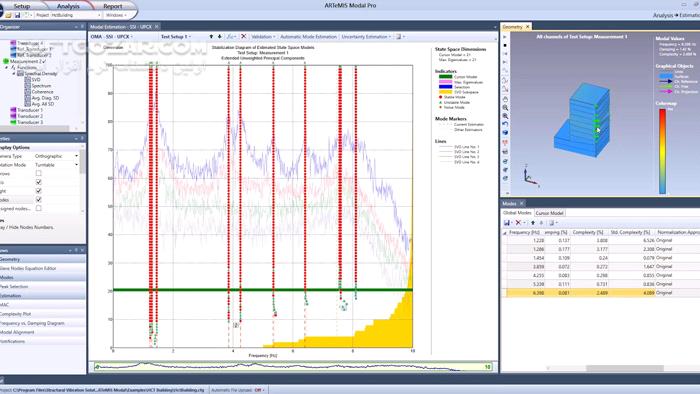The width and height of the screenshot is (700, 394).
Task: Click the Colormap gradient bar in Geometry
Action: point(662,152)
